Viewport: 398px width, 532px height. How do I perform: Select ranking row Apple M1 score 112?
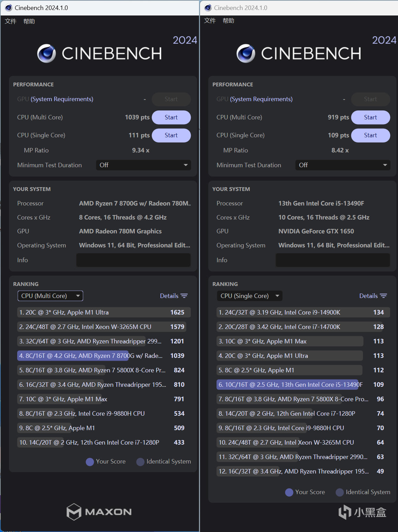(303, 370)
